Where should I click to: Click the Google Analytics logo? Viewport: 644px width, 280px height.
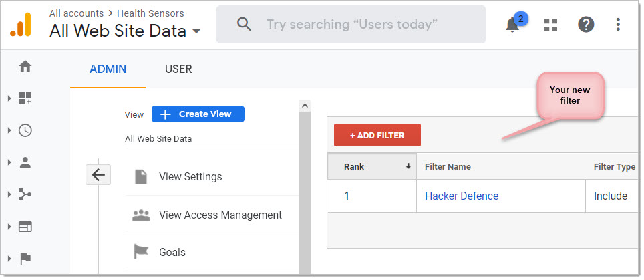coord(20,25)
